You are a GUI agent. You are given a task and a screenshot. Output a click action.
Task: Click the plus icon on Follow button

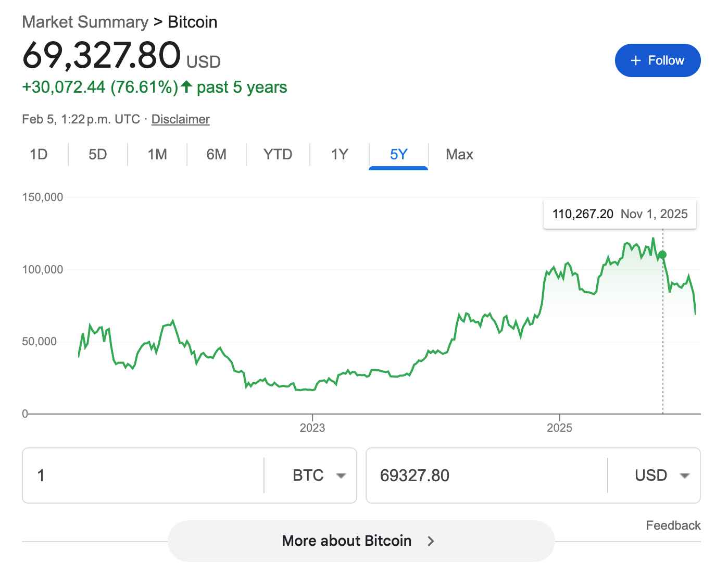coord(635,60)
